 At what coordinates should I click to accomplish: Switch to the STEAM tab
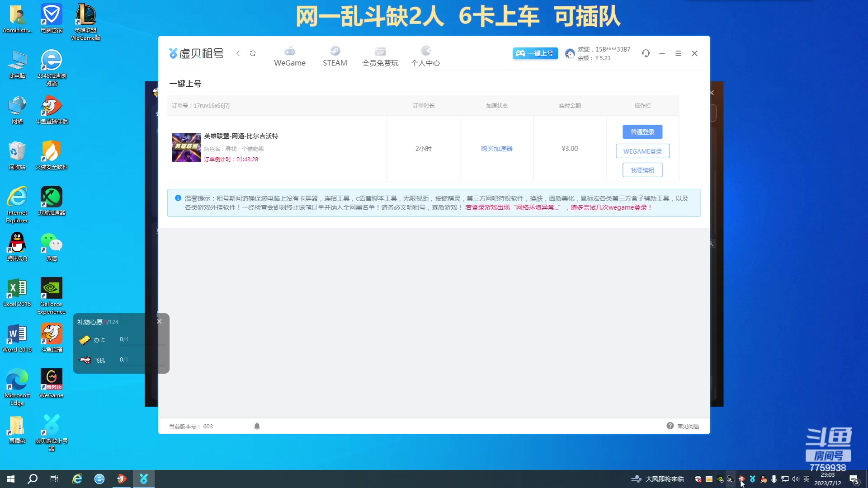pos(335,56)
